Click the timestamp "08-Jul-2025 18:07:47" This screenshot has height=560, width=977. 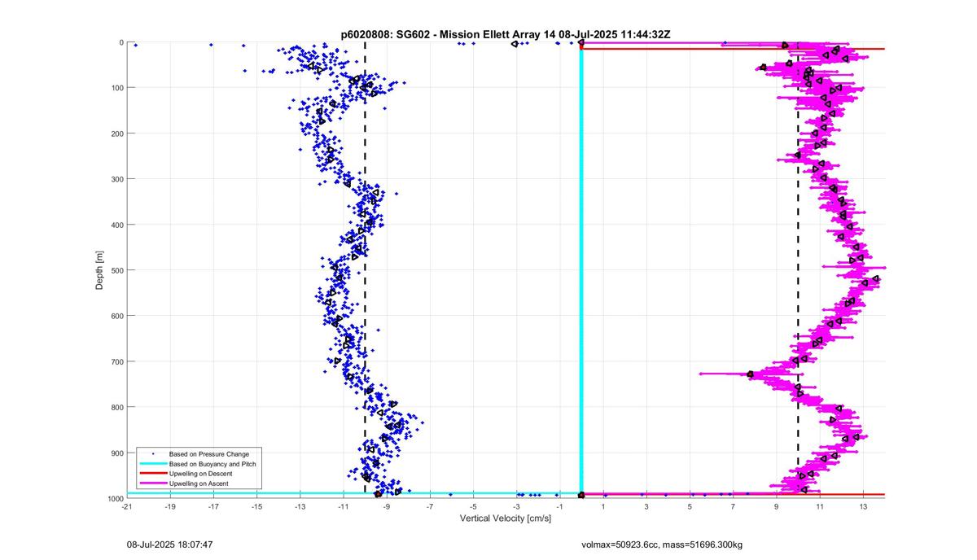[170, 544]
